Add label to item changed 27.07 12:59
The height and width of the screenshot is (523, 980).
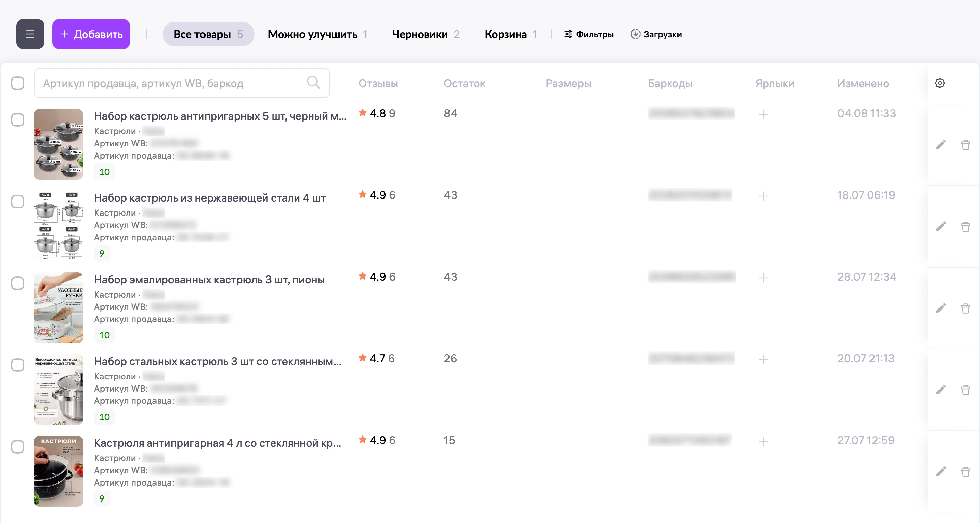pos(764,441)
